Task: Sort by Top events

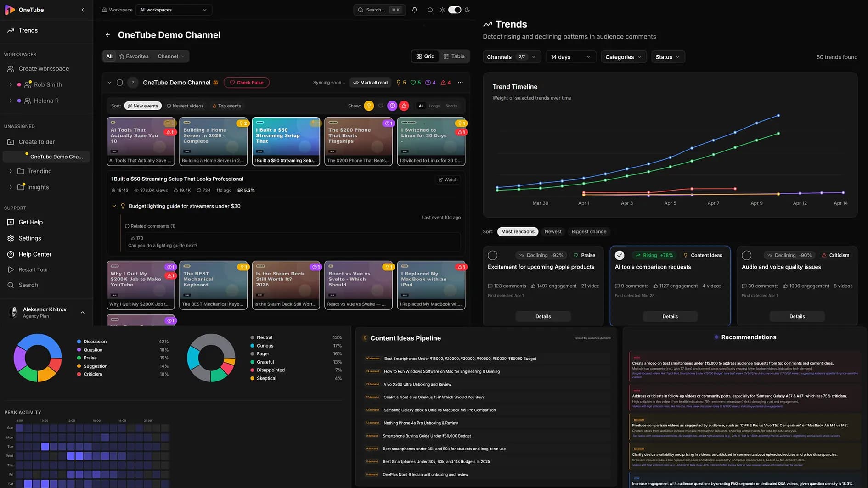Action: [x=226, y=106]
